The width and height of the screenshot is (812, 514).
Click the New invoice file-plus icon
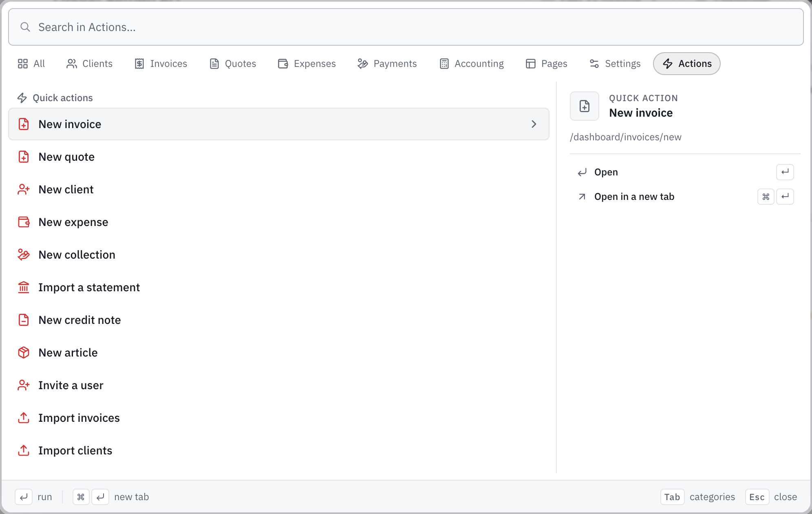coord(24,124)
